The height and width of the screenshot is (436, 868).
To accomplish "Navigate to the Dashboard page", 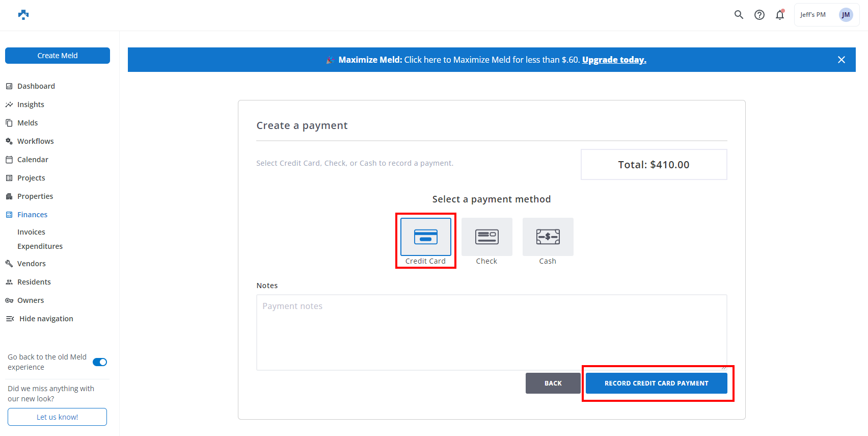I will [x=36, y=86].
